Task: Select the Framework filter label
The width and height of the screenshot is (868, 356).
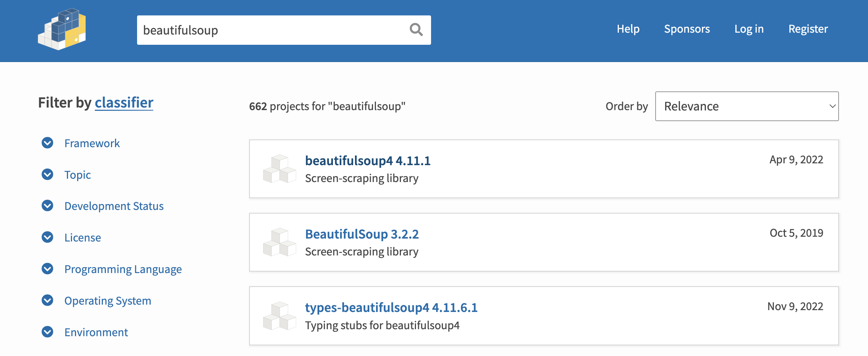Action: tap(92, 143)
